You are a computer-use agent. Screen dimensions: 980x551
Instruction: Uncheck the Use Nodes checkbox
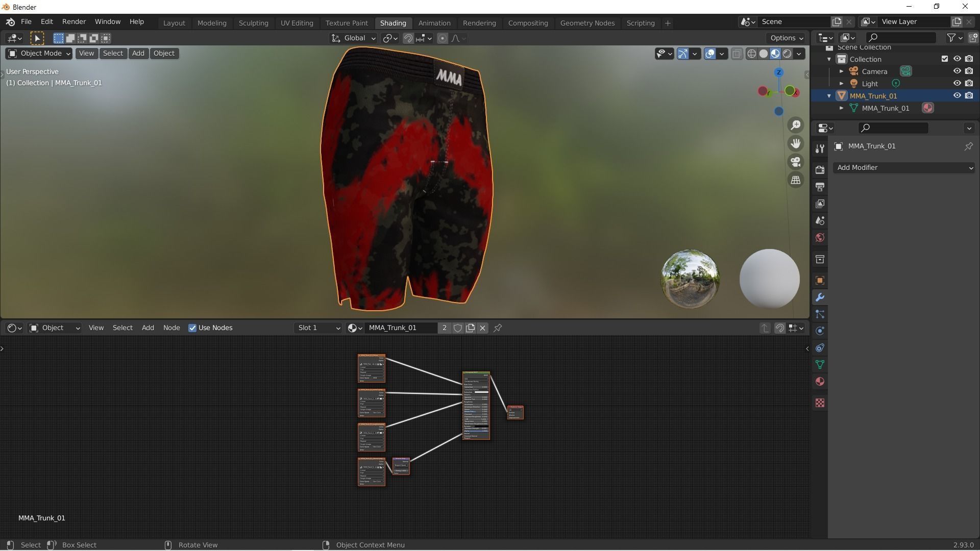(192, 328)
